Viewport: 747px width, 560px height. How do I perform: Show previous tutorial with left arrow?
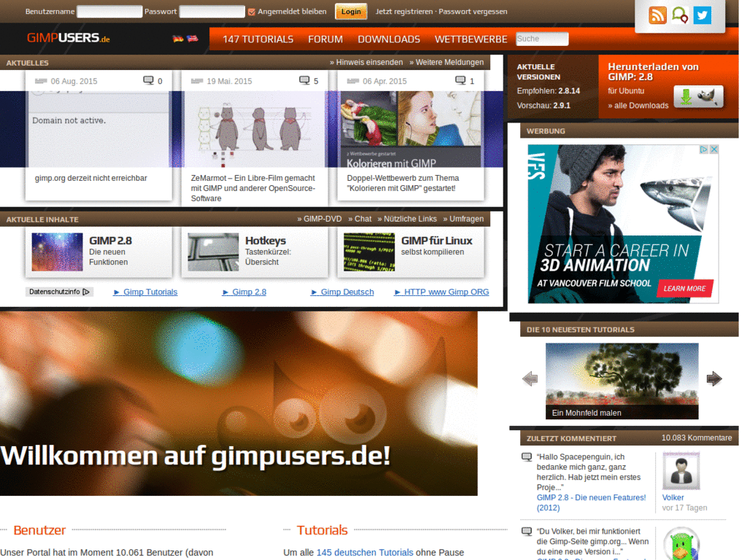[x=530, y=379]
